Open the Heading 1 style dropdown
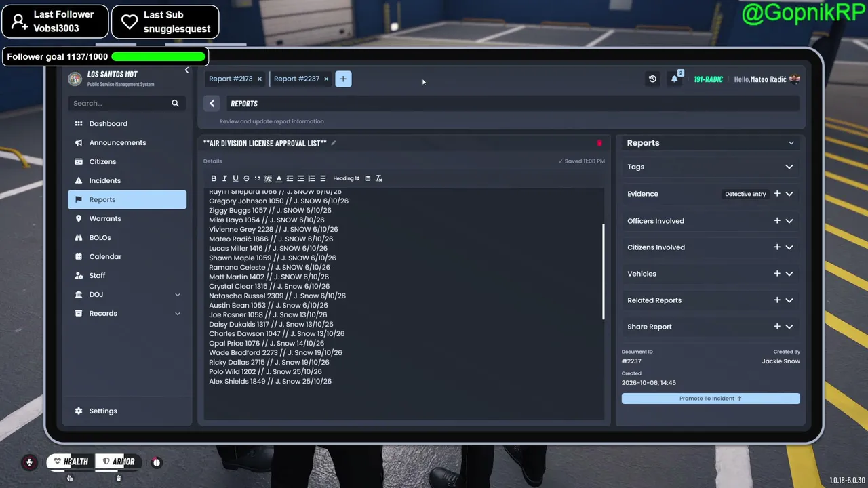 pyautogui.click(x=347, y=178)
